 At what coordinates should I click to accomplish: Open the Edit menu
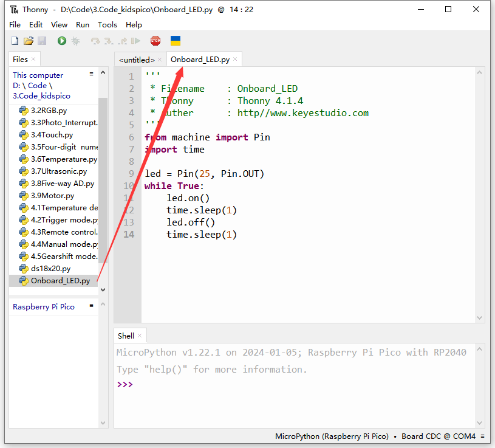[x=36, y=25]
